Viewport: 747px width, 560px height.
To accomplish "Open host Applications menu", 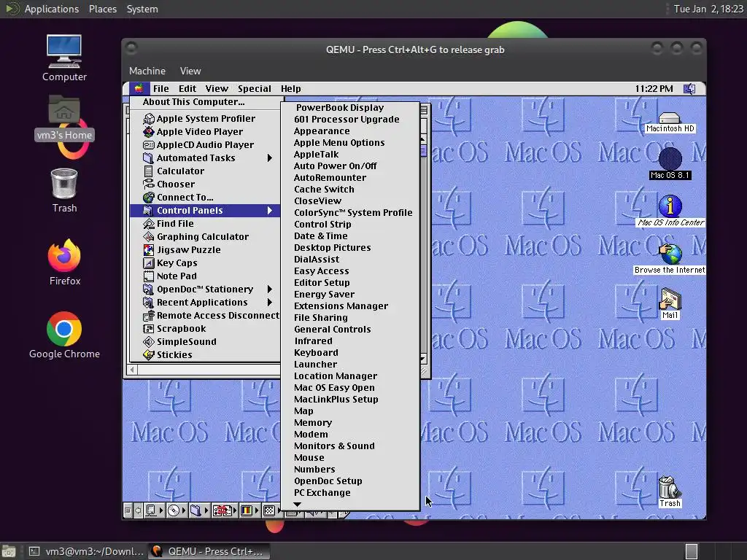I will pos(52,9).
